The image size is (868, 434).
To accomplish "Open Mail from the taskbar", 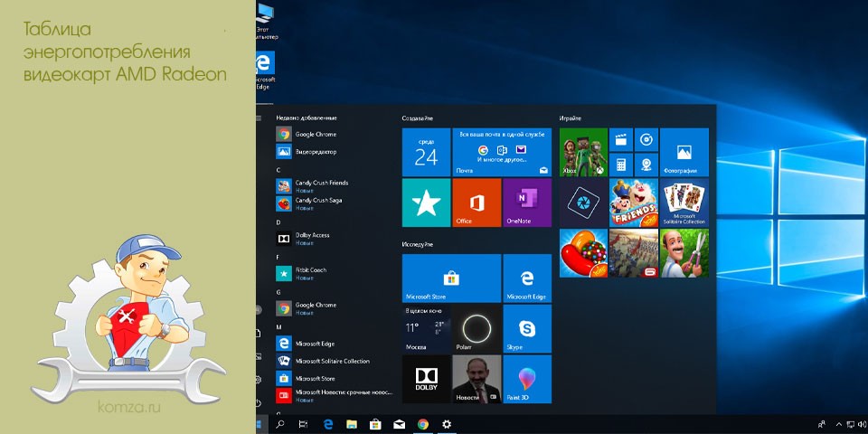I will 399,425.
